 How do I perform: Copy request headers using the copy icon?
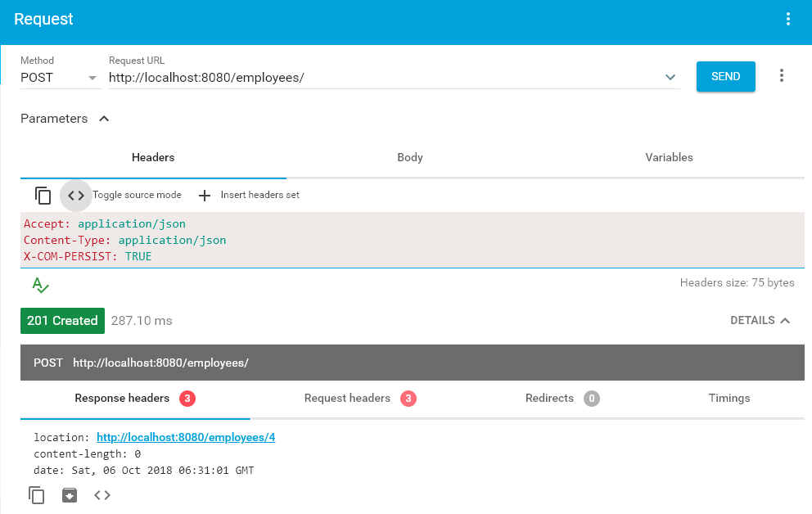pyautogui.click(x=43, y=195)
